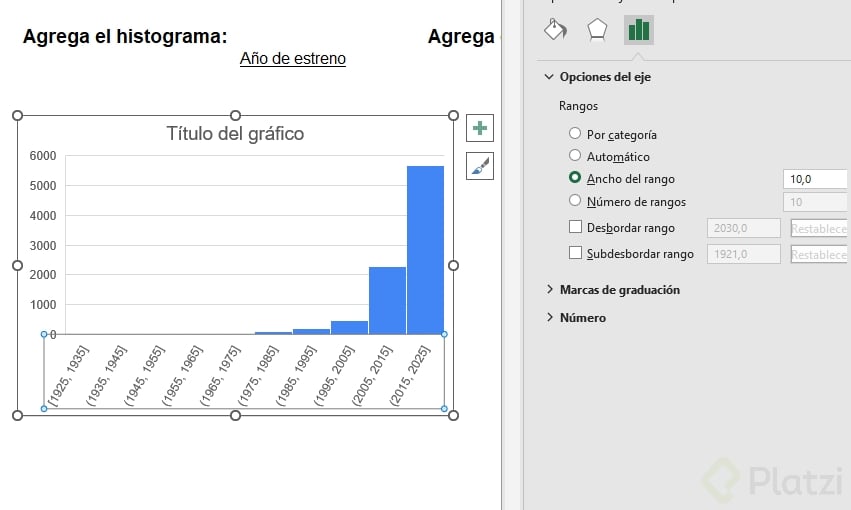The height and width of the screenshot is (510, 851).
Task: Enable the Desbordar rango checkbox
Action: tap(575, 227)
